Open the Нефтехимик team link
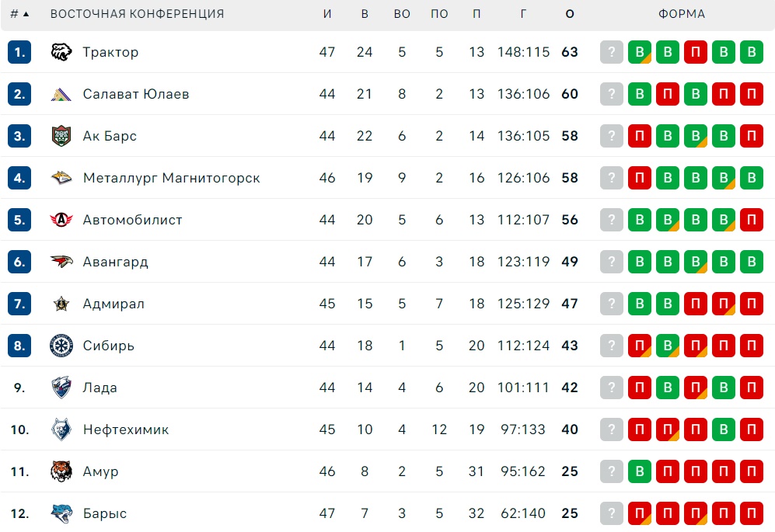This screenshot has height=532, width=775. (126, 429)
